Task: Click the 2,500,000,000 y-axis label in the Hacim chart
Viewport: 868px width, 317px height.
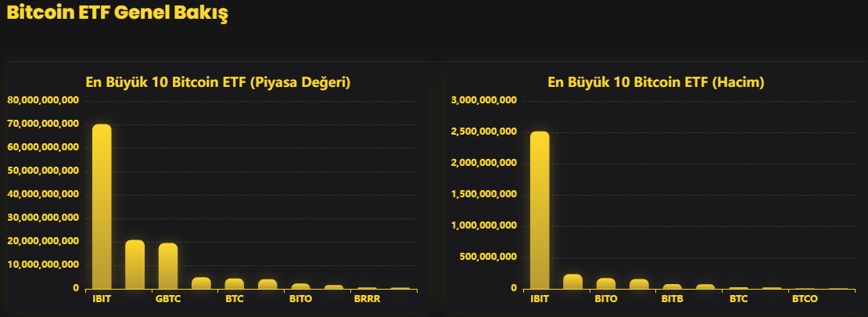Action: pos(484,131)
